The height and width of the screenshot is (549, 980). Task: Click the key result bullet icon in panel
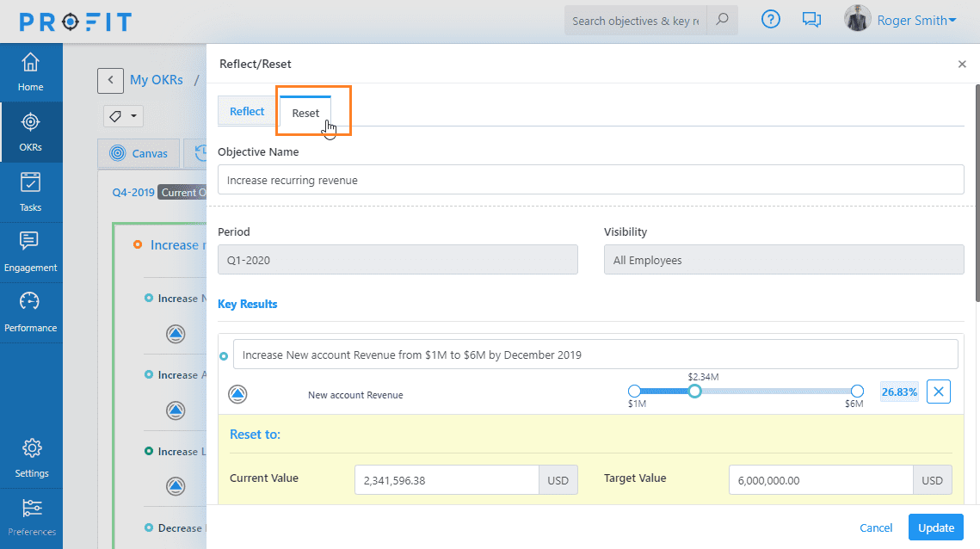[x=224, y=356]
